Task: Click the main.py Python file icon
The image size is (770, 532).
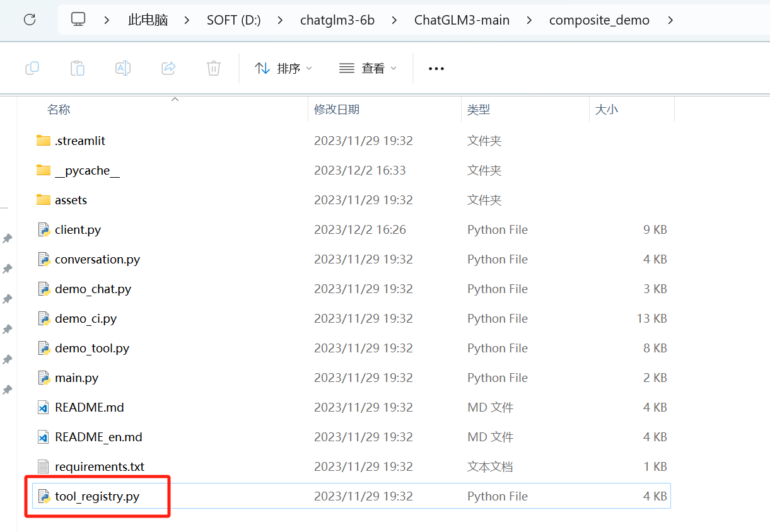Action: click(x=44, y=378)
